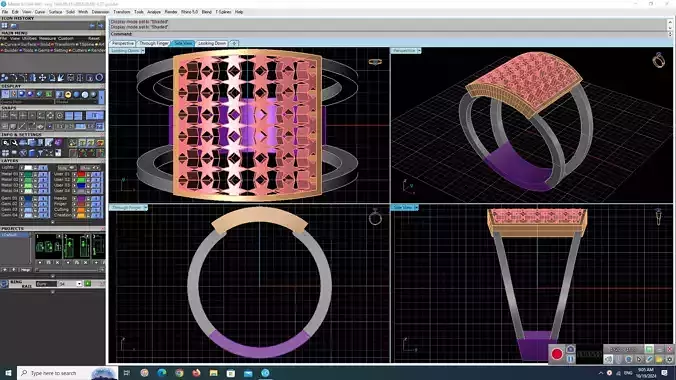Click Cutters in the Main Menu
The image size is (676, 380).
pos(79,50)
